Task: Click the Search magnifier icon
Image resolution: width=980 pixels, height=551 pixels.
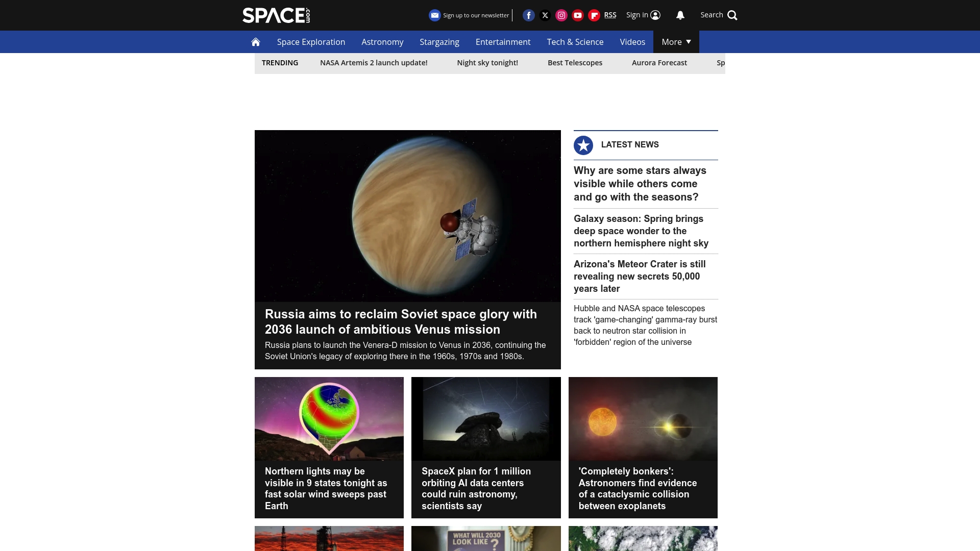Action: tap(732, 15)
